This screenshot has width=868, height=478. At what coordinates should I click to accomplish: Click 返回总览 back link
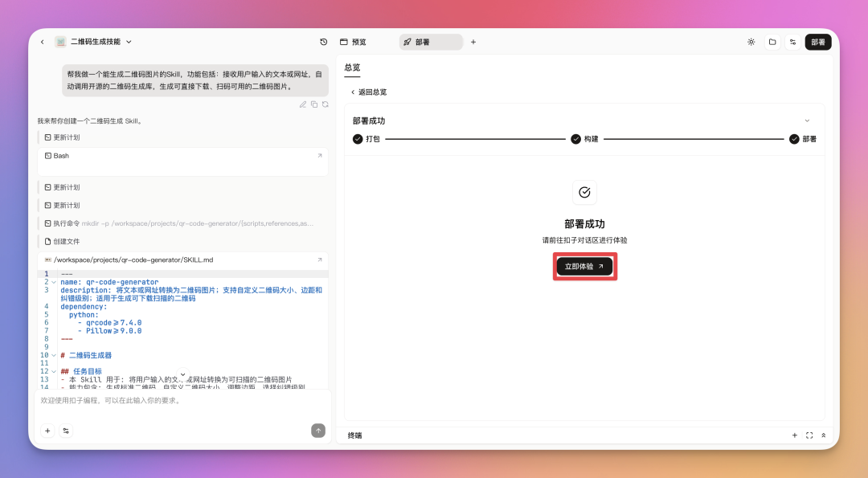tap(369, 92)
